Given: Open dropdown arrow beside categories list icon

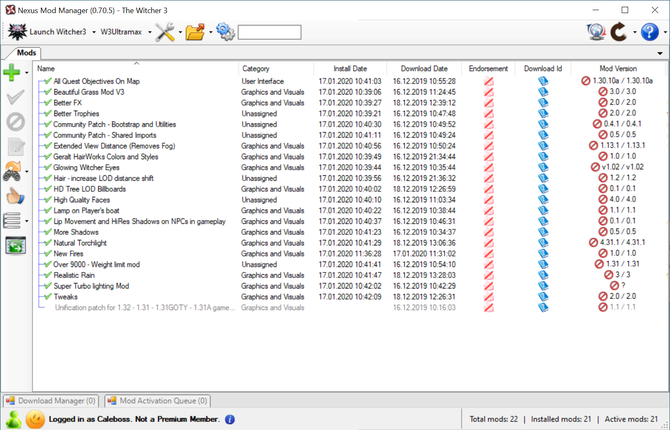Looking at the screenshot, I should click(x=26, y=221).
